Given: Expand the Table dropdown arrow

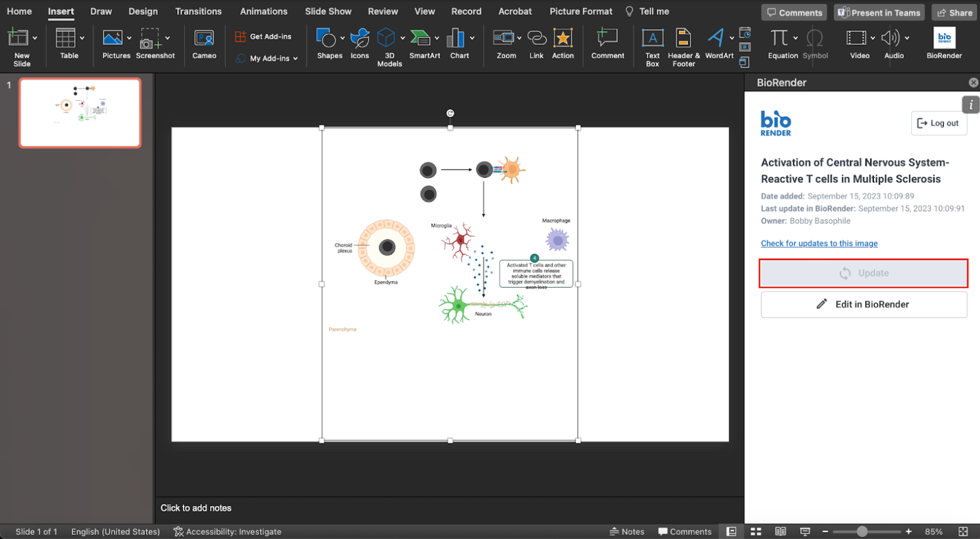Looking at the screenshot, I should click(x=82, y=38).
